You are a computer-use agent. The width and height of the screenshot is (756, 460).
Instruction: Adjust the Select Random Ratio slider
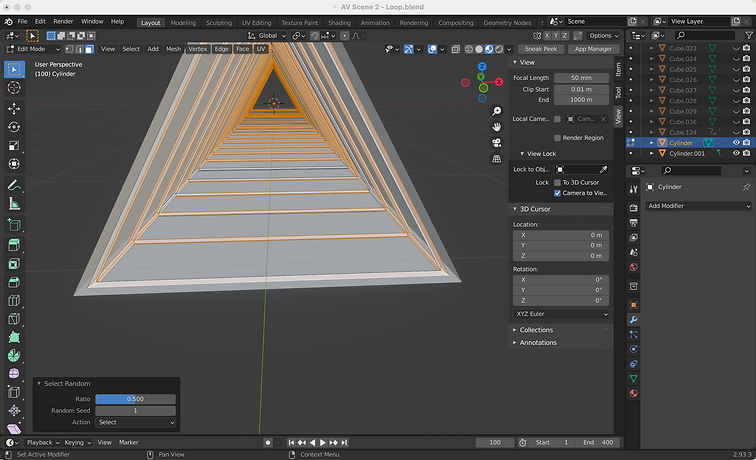[135, 399]
